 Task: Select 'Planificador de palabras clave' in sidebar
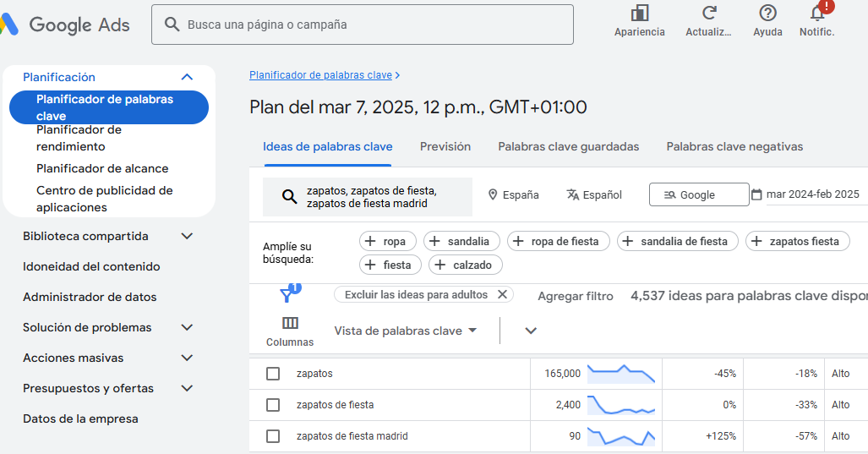click(109, 107)
